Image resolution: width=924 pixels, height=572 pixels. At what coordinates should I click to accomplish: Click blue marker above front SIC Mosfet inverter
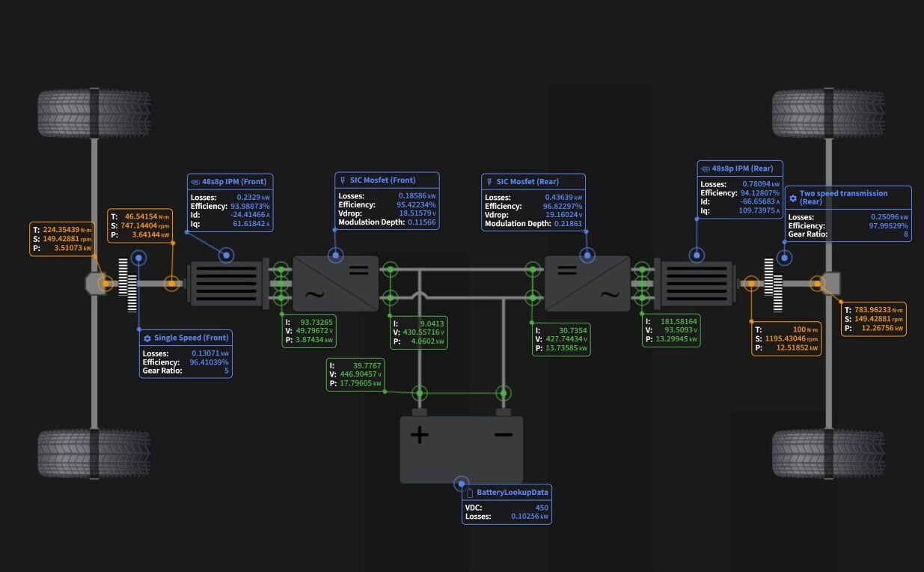tap(336, 255)
